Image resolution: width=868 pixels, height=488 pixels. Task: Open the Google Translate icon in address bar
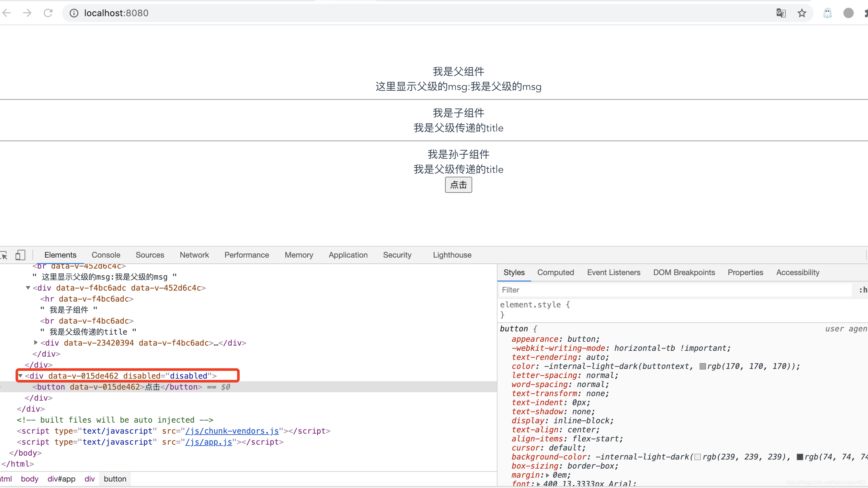click(781, 13)
